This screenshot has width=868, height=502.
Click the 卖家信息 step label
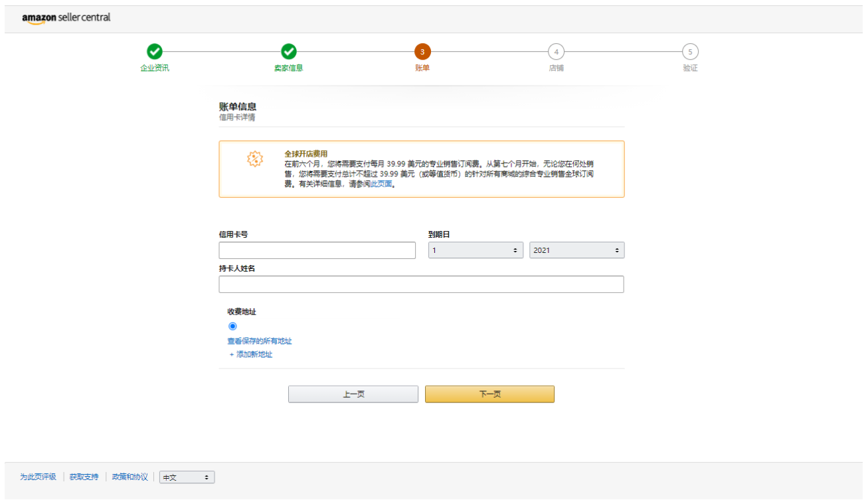click(x=288, y=68)
